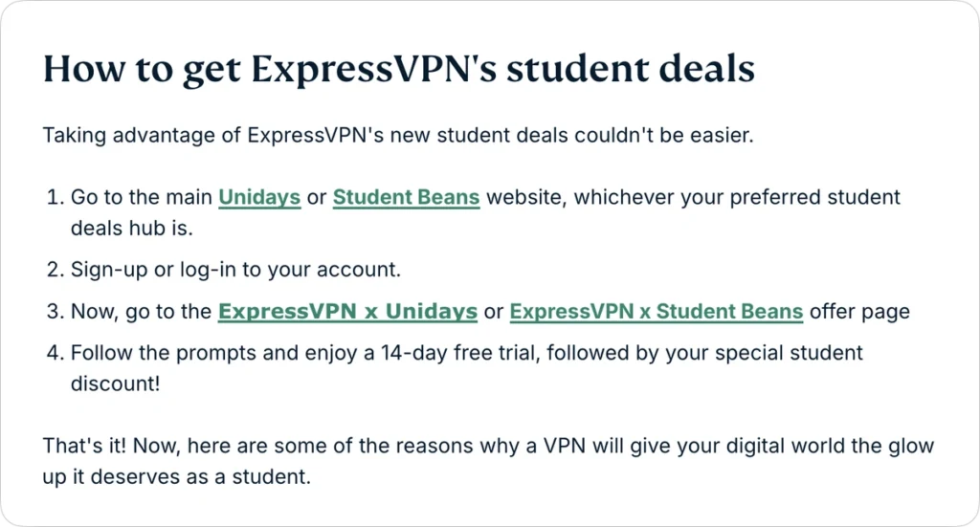Click the list number 4 marker

[x=55, y=353]
